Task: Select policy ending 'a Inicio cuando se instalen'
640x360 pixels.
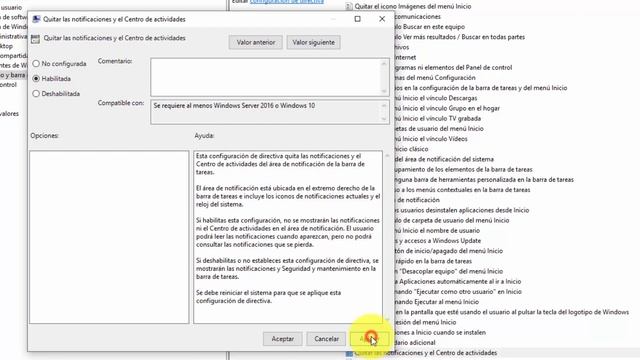Action: pyautogui.click(x=440, y=333)
